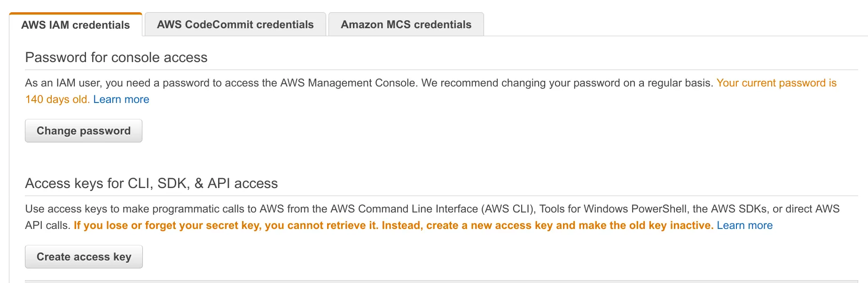Click the Password for console access heading

(x=116, y=57)
